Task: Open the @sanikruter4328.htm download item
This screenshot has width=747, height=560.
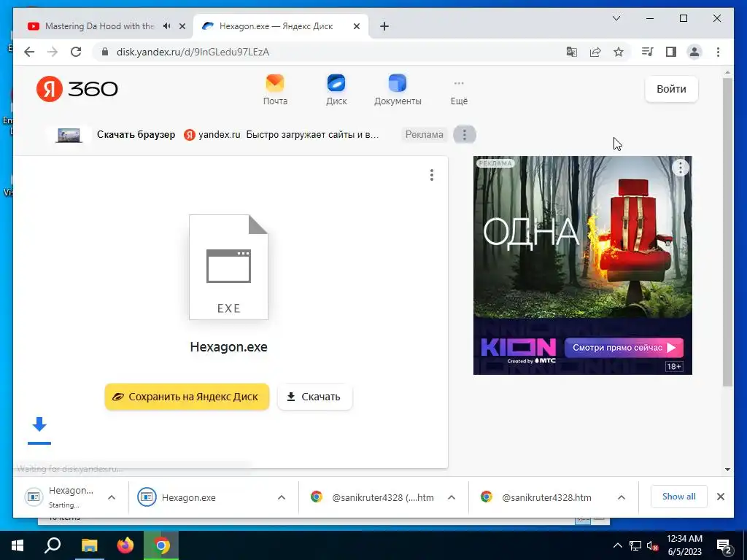Action: pyautogui.click(x=535, y=497)
